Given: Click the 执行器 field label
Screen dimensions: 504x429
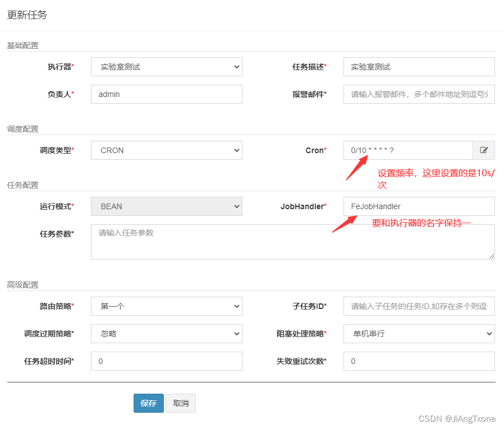Looking at the screenshot, I should point(61,67).
